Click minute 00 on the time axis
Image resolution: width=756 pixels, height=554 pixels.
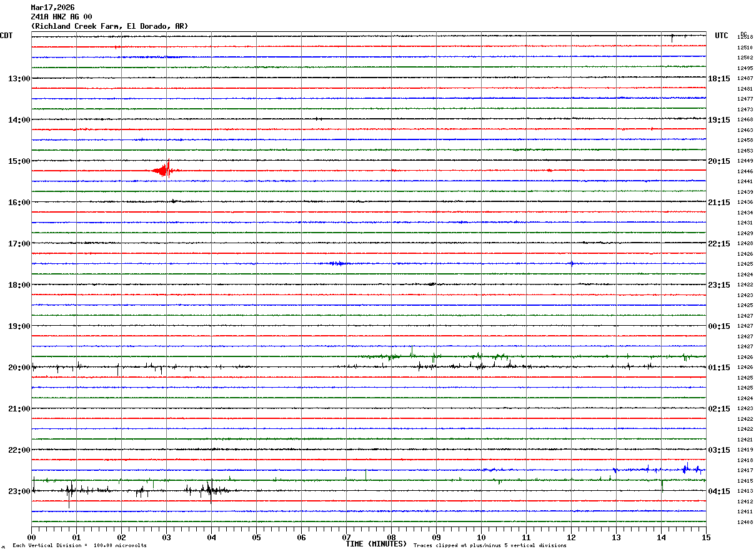[x=31, y=537]
